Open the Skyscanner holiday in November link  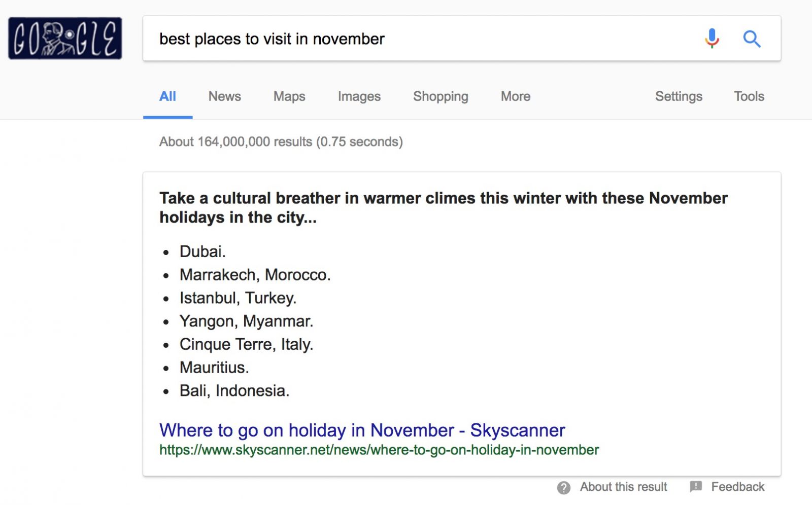pos(362,430)
